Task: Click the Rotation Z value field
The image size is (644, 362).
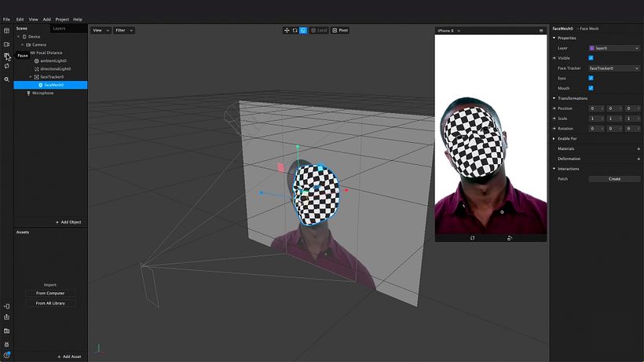Action: 632,129
